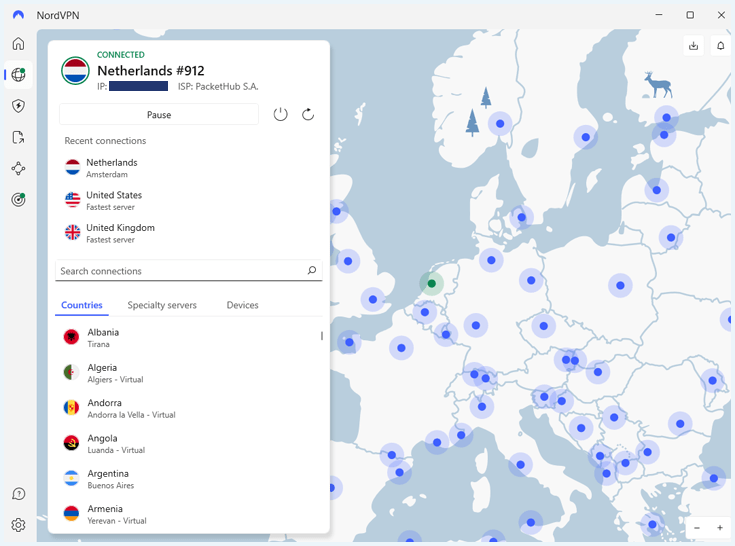Connect to Albania Tirana
The image size is (735, 546).
pos(188,337)
